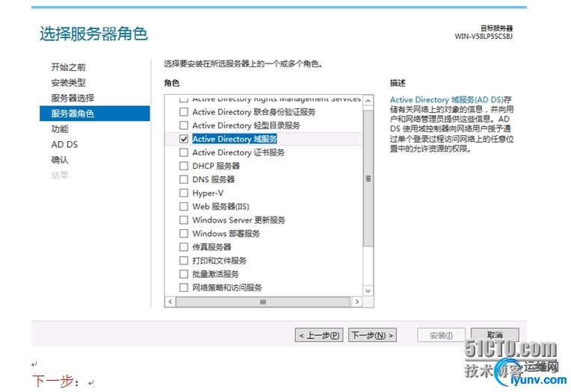Select the Windows Server 更新服务 label
This screenshot has height=392, width=571.
click(239, 220)
